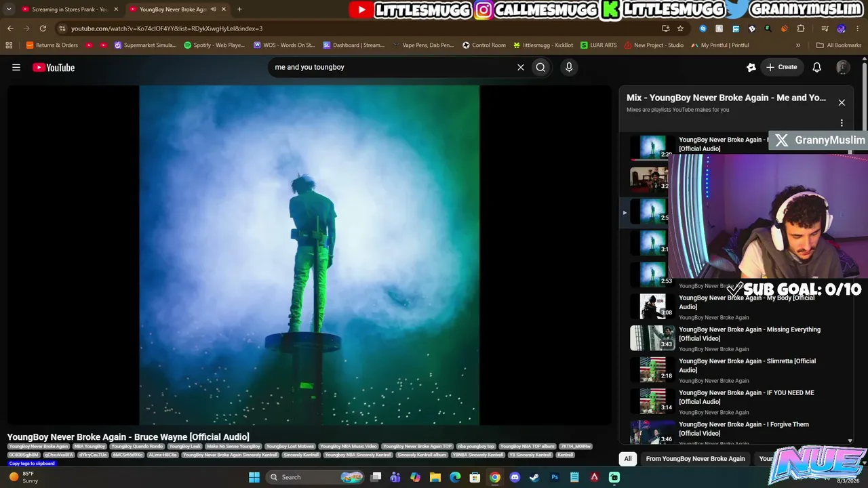Click the Windows taskbar Search box
The image size is (868, 488).
click(316, 477)
